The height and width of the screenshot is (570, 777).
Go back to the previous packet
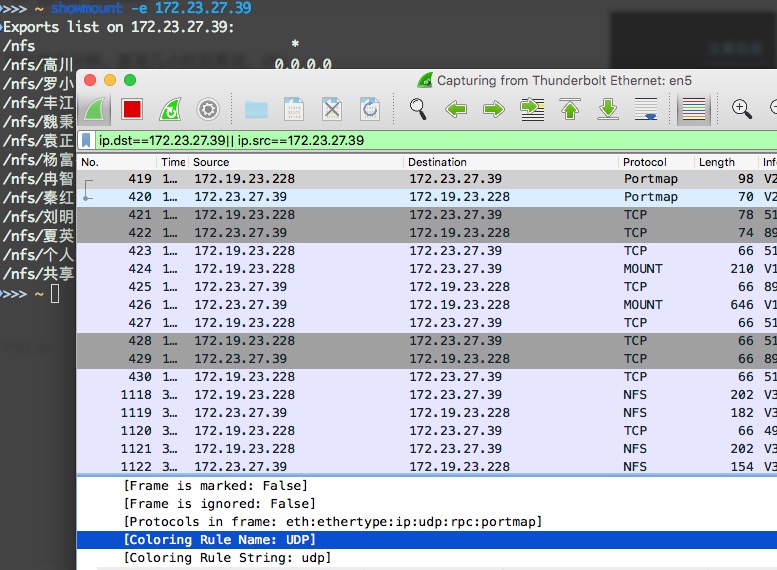click(456, 109)
